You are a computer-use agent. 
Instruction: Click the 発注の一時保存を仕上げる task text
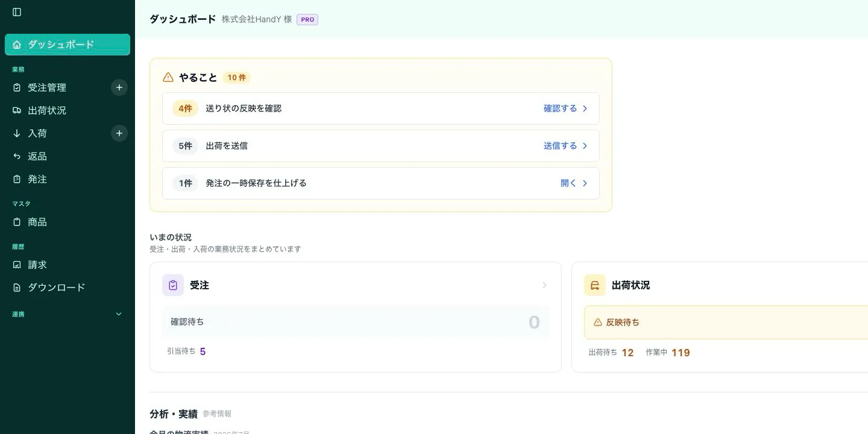pos(256,183)
